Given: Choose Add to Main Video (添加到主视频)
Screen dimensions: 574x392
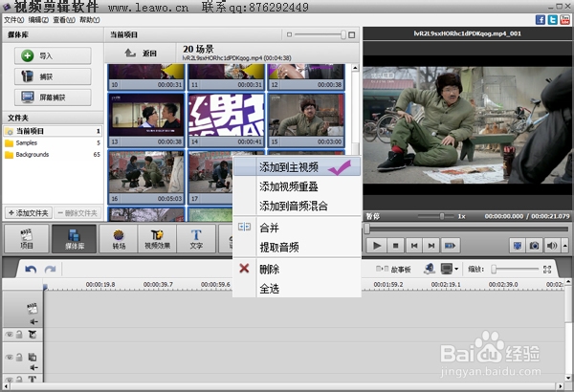Looking at the screenshot, I should 297,167.
